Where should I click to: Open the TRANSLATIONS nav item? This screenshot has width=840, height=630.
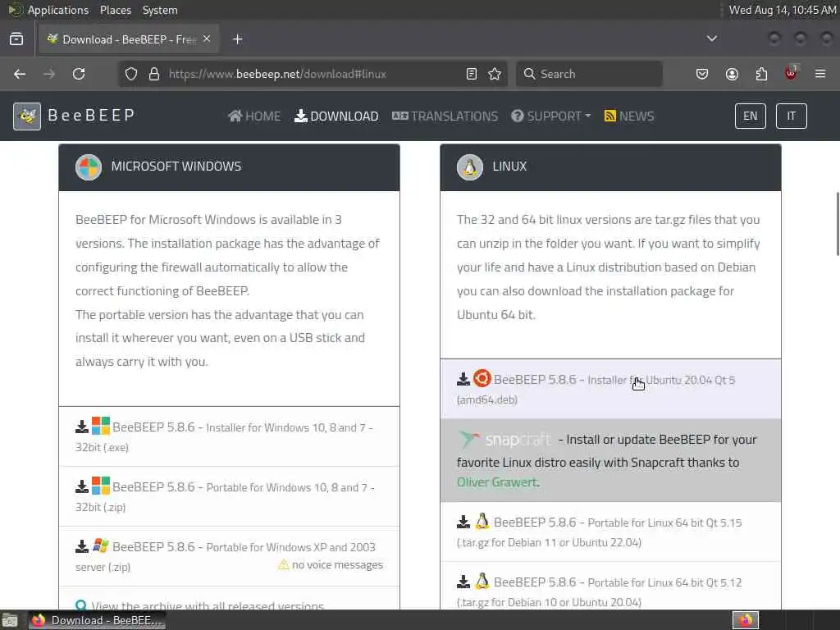[445, 116]
